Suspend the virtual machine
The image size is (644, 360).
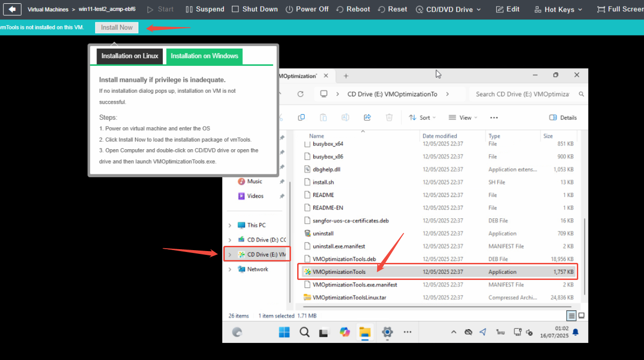204,9
